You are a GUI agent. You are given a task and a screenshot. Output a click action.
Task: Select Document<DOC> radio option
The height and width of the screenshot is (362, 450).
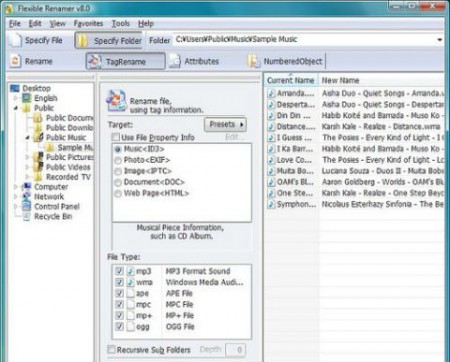point(118,182)
